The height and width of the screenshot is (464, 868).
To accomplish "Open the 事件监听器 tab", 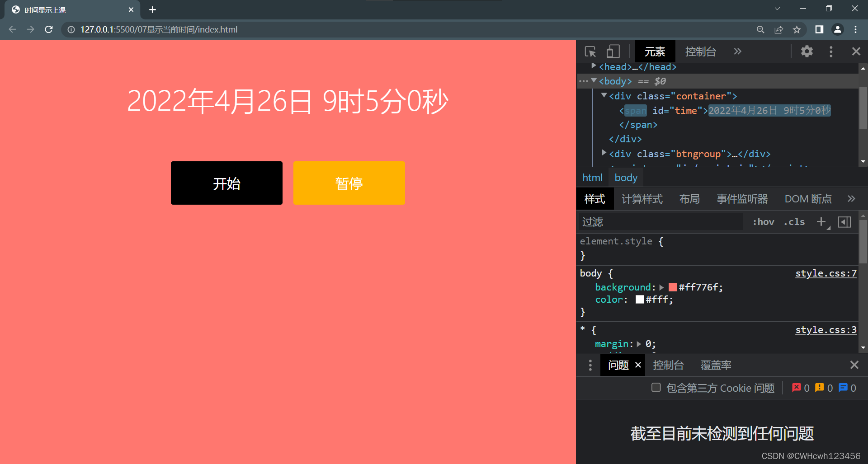I will point(742,199).
